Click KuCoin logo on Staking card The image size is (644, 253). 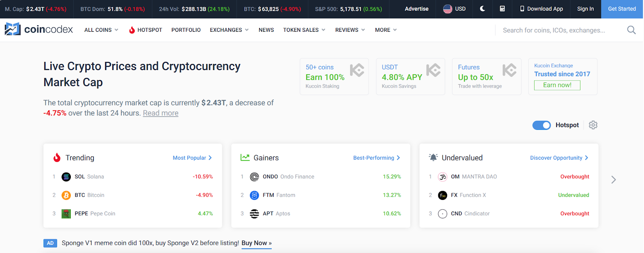click(x=357, y=70)
